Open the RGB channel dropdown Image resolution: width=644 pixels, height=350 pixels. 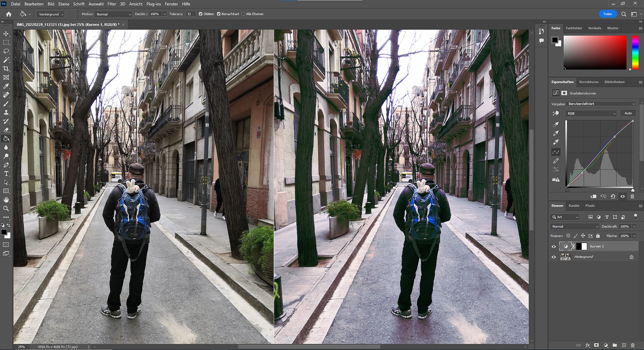(591, 113)
